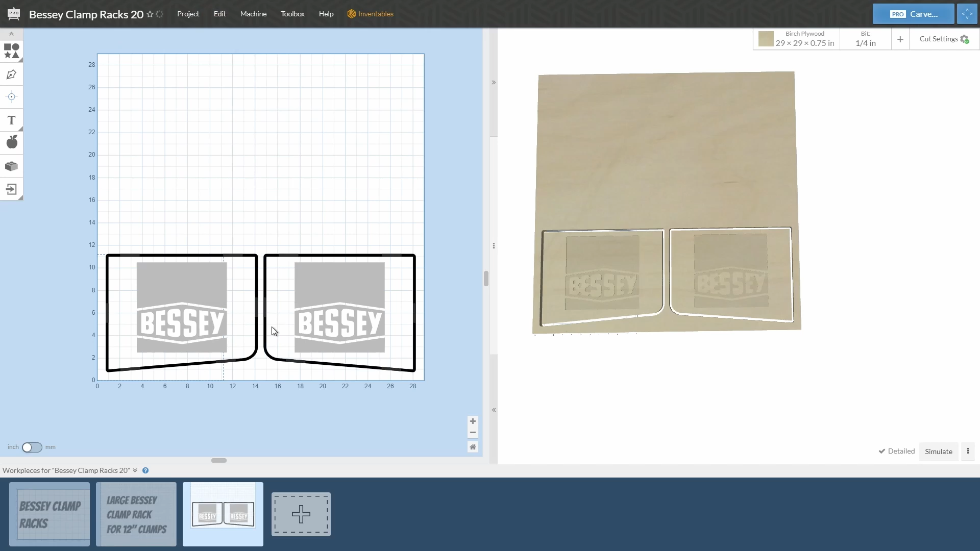The width and height of the screenshot is (980, 551).
Task: Click the Machine menu
Action: coord(253,13)
